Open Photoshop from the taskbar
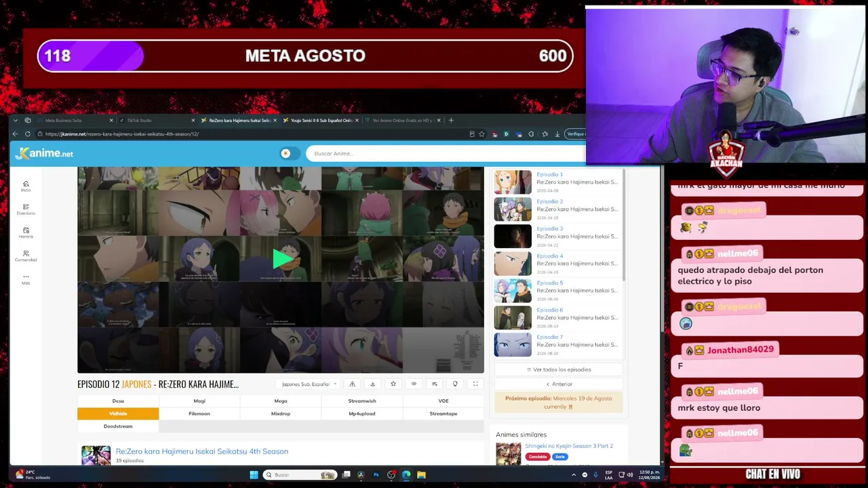 pyautogui.click(x=376, y=475)
